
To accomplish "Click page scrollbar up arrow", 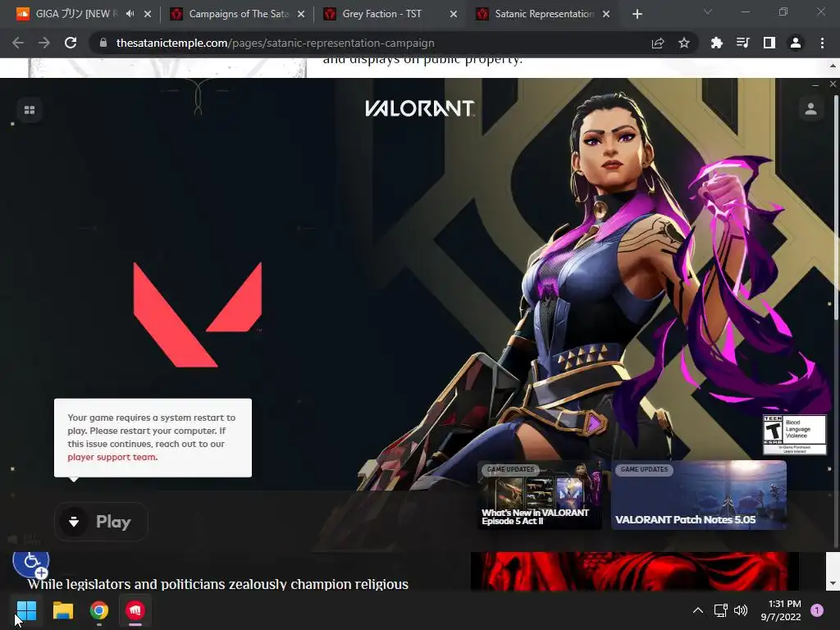I will (833, 66).
